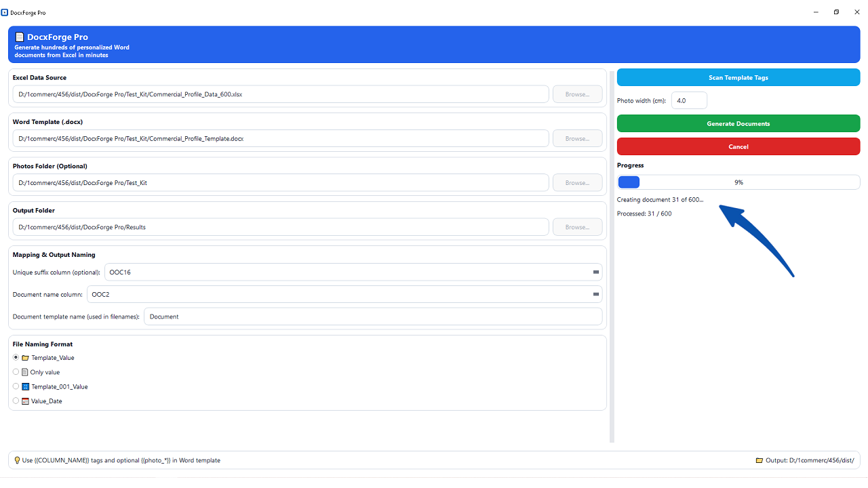
Task: Open the Document name column dropdown
Action: [x=596, y=294]
